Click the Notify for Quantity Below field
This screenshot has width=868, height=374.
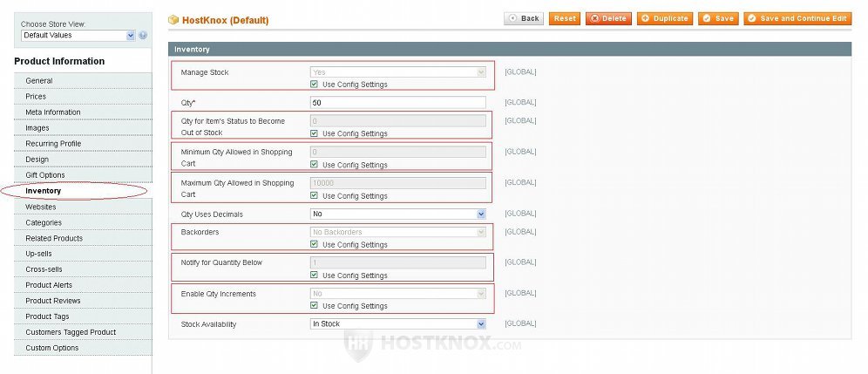pyautogui.click(x=398, y=262)
